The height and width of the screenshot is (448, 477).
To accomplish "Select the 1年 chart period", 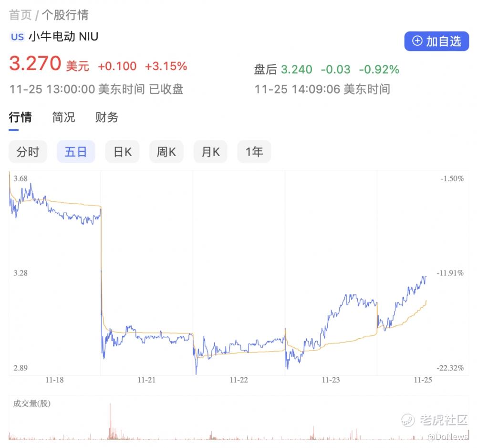I will pos(254,152).
